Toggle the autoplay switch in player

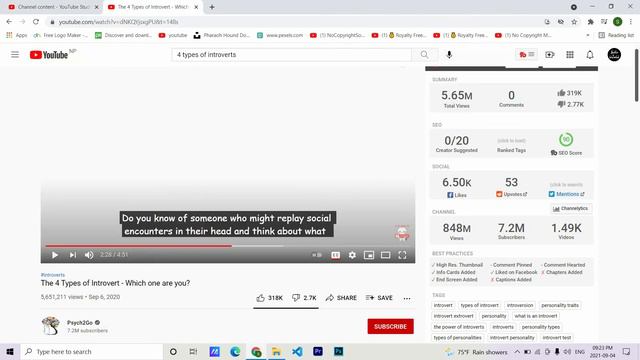(x=317, y=255)
